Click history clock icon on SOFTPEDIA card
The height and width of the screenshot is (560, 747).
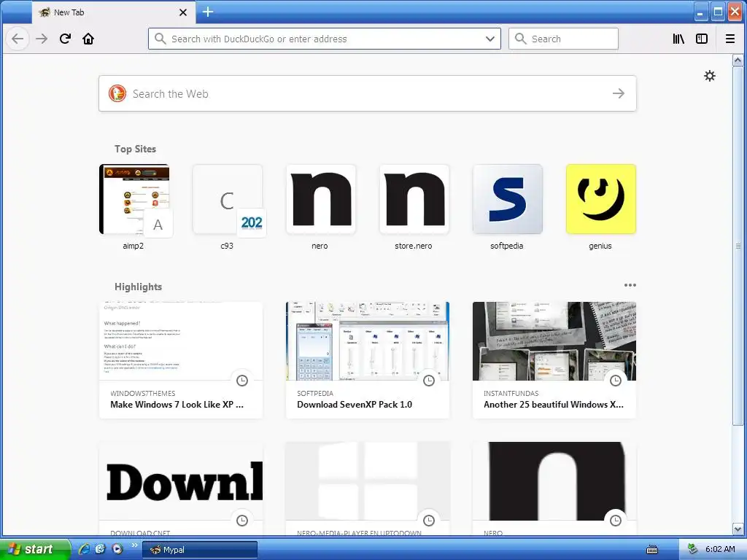[x=429, y=381]
